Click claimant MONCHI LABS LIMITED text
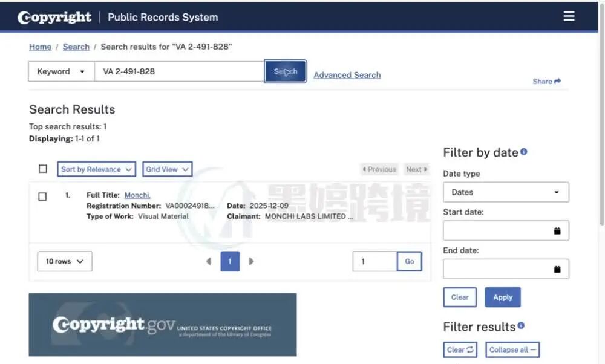The image size is (605, 364). pos(309,216)
